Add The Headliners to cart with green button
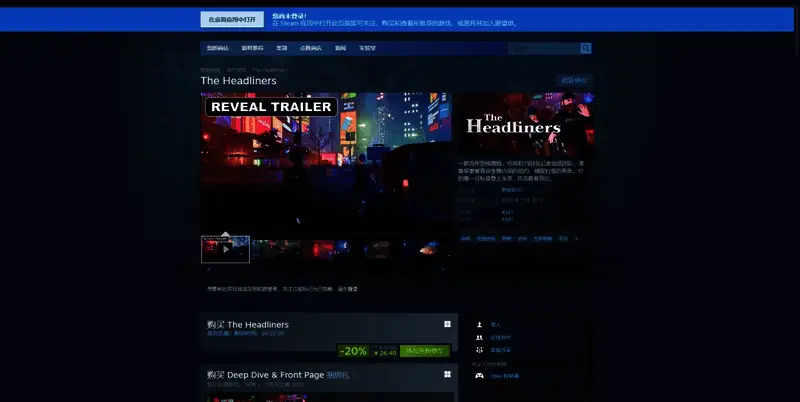 (425, 351)
